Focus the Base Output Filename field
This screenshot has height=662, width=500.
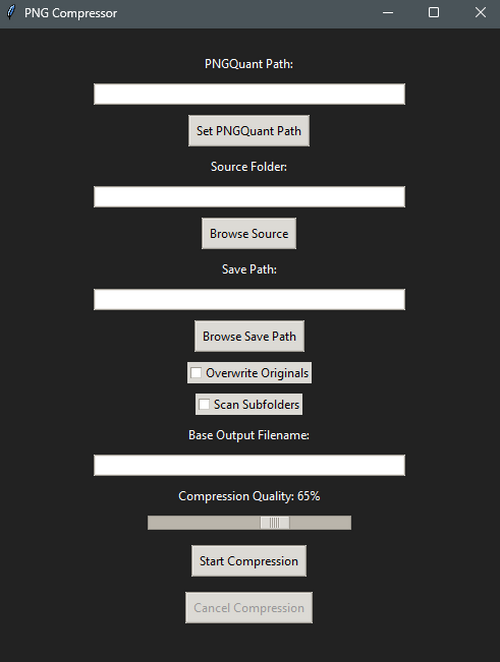click(249, 465)
